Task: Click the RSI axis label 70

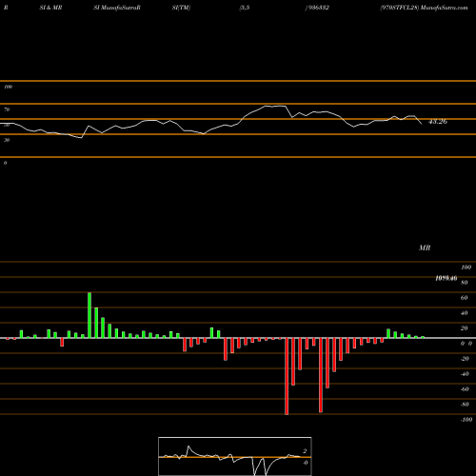Action: coord(7,109)
